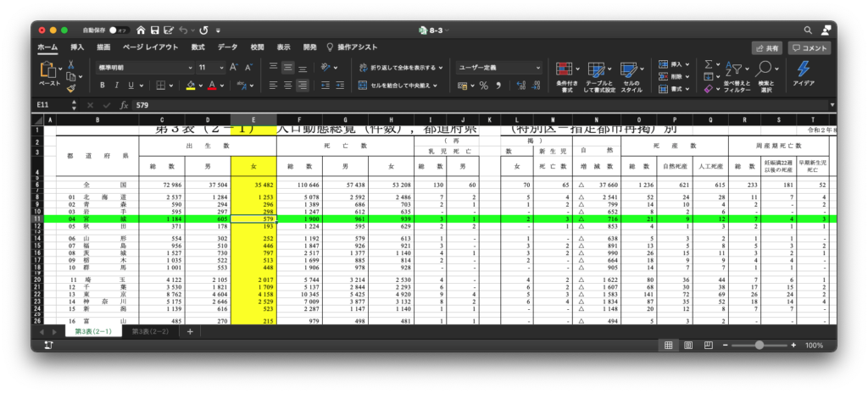Screen dimensions: 868x393
Task: Save the workbook with the floppy disk icon
Action: coord(155,30)
